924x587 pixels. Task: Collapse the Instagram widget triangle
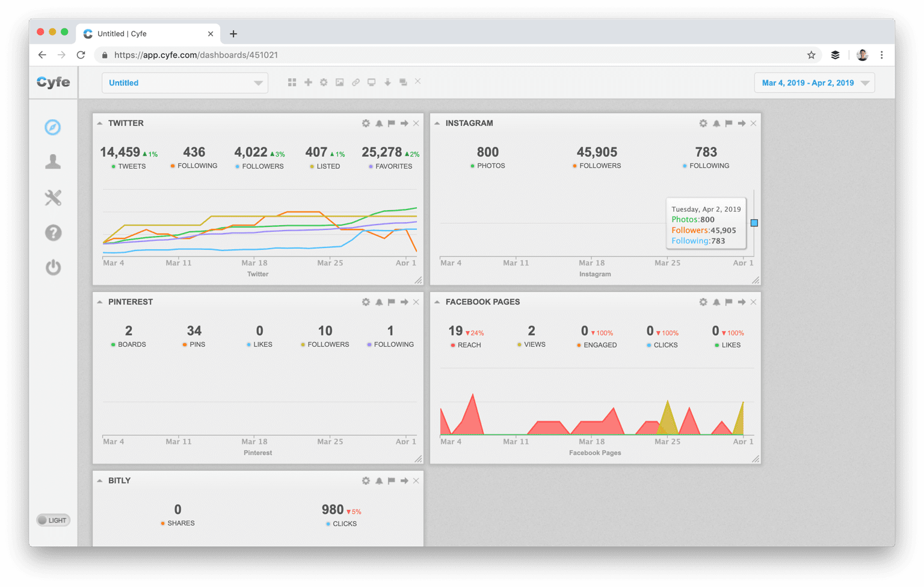click(437, 123)
